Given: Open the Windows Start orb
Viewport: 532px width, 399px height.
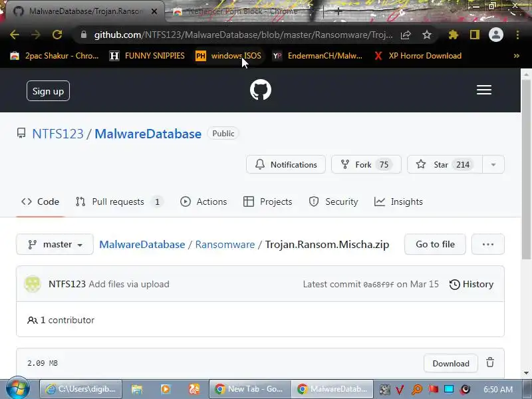Looking at the screenshot, I should (x=18, y=389).
